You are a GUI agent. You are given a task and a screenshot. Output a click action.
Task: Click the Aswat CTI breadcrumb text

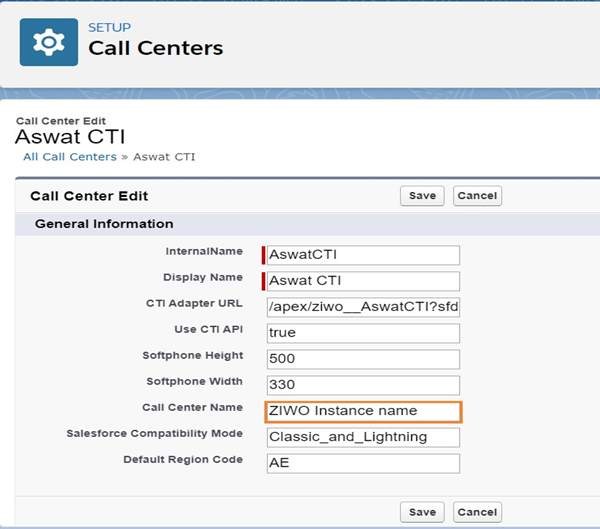tap(164, 157)
